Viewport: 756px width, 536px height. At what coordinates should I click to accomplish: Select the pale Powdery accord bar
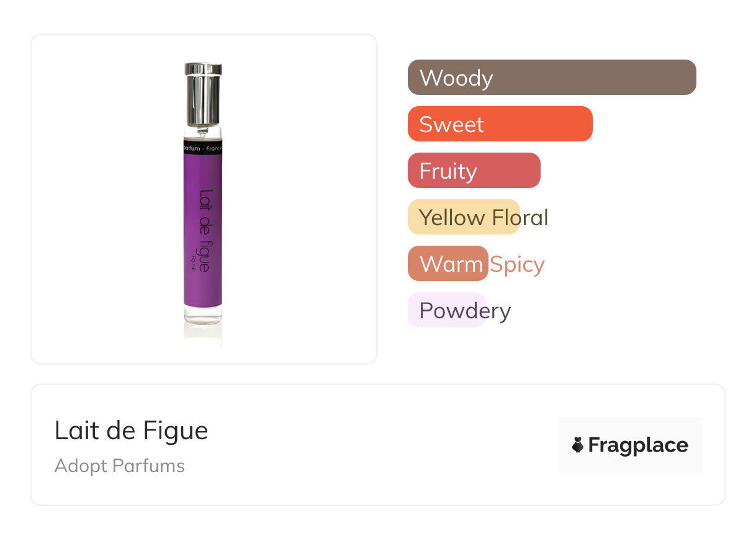(x=446, y=310)
